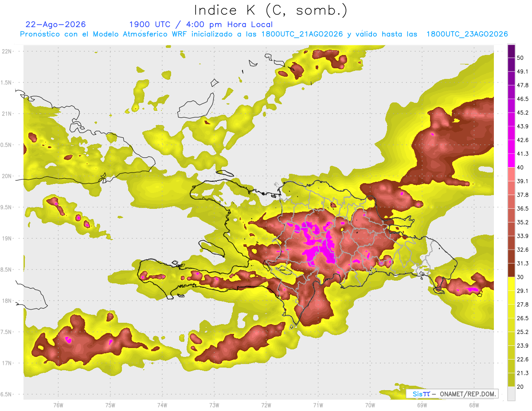The width and height of the screenshot is (532, 411).
Task: Select the date label '22-Ago-2026'
Action: click(x=56, y=24)
